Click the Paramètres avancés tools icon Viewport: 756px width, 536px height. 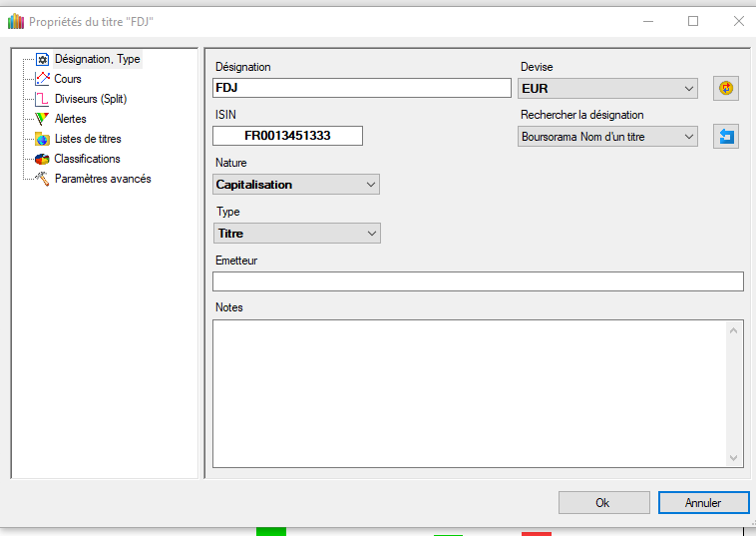click(x=42, y=179)
